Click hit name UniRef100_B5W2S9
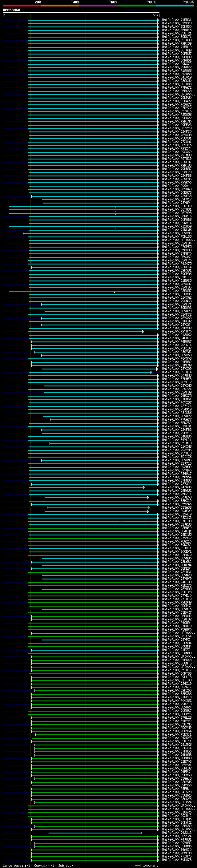The image size is (197, 868). point(176,423)
